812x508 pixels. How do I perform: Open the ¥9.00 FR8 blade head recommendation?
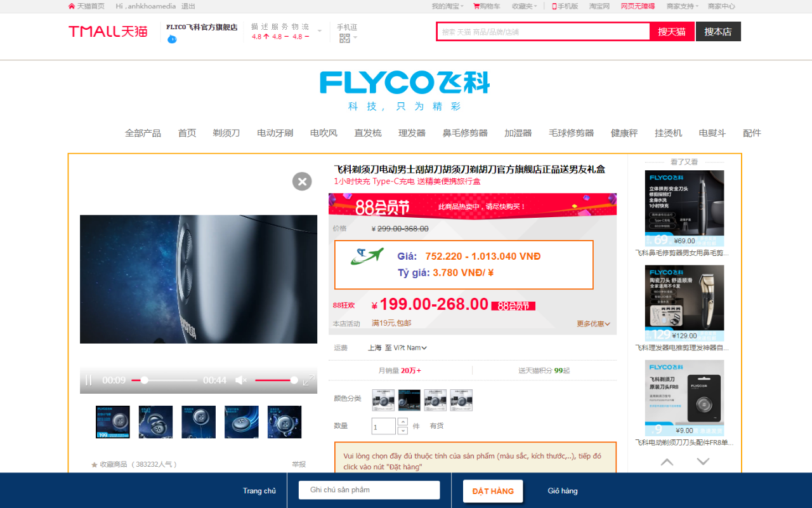point(684,398)
